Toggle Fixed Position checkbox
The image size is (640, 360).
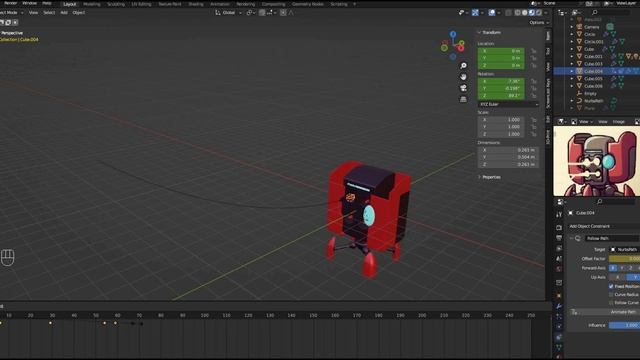611,287
